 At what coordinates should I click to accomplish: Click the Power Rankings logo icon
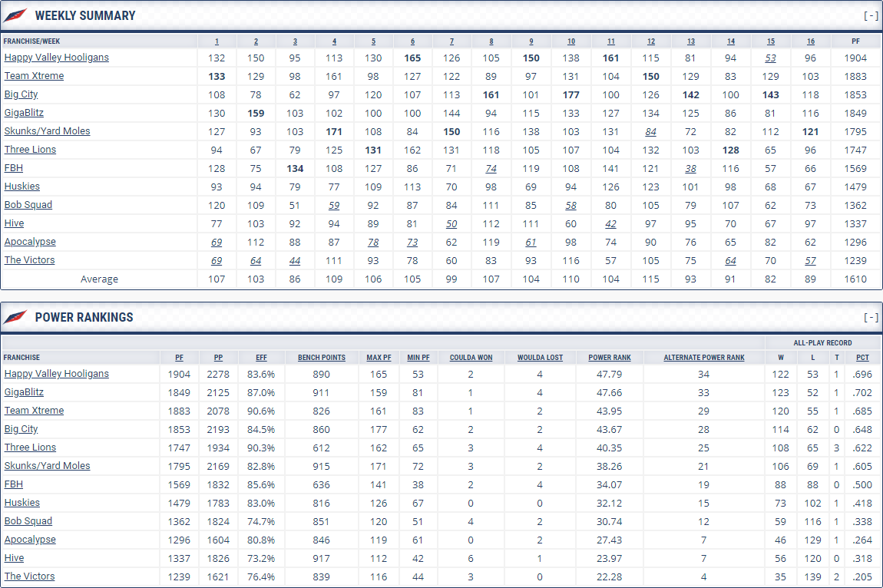point(15,317)
